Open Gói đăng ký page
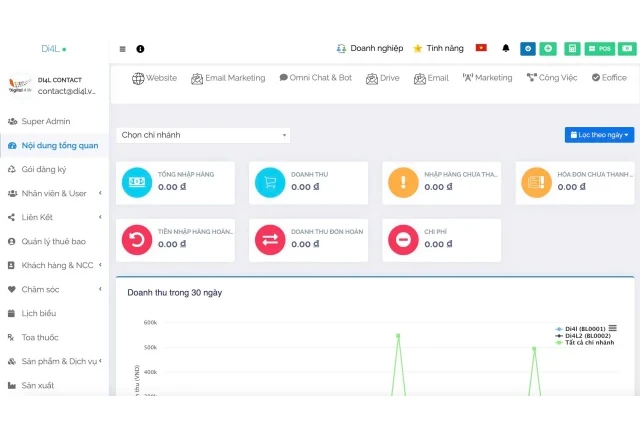This screenshot has width=640, height=436. click(x=54, y=169)
